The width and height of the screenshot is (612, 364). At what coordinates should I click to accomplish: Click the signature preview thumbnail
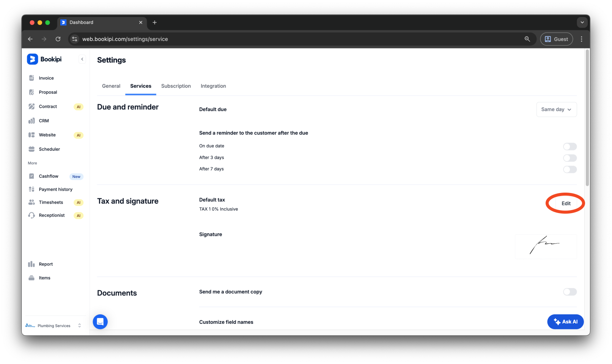[546, 246]
